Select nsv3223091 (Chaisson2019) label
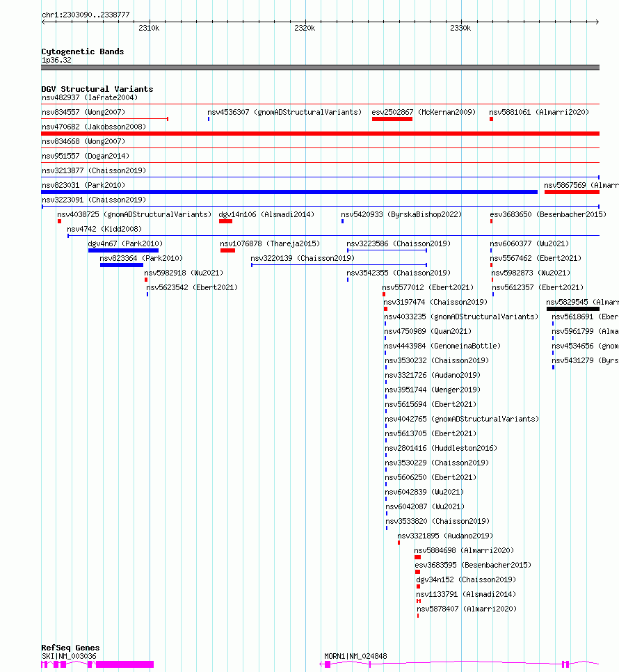 94,200
